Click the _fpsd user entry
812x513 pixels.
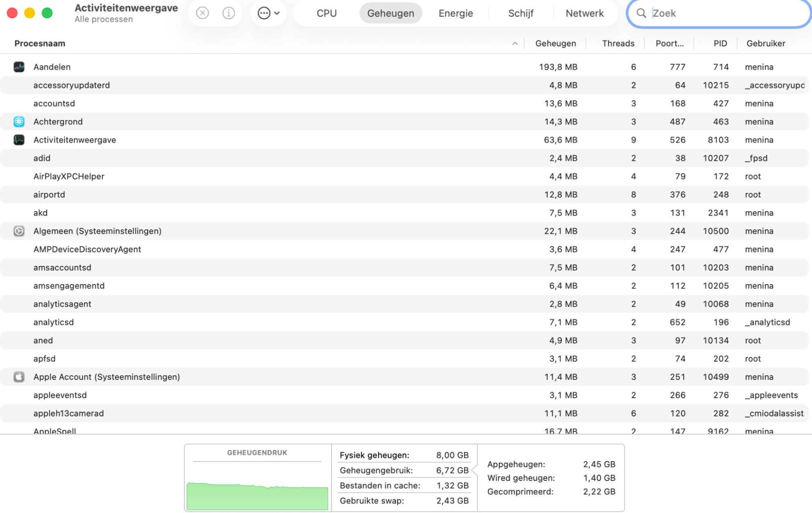point(756,158)
